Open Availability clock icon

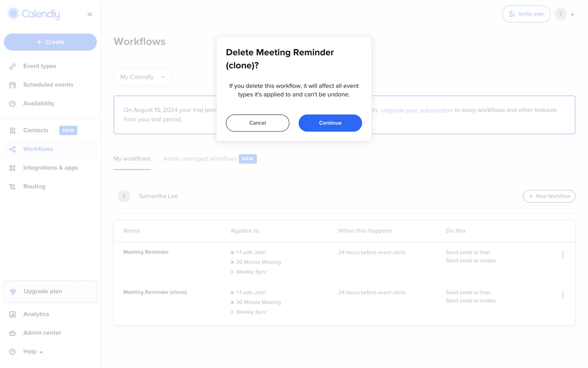click(x=12, y=104)
